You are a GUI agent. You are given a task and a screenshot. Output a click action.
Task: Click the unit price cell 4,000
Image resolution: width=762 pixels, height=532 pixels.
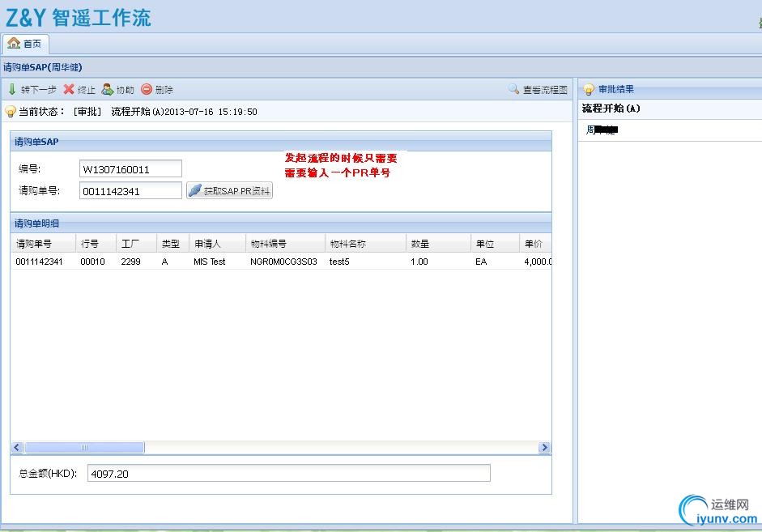click(x=538, y=262)
